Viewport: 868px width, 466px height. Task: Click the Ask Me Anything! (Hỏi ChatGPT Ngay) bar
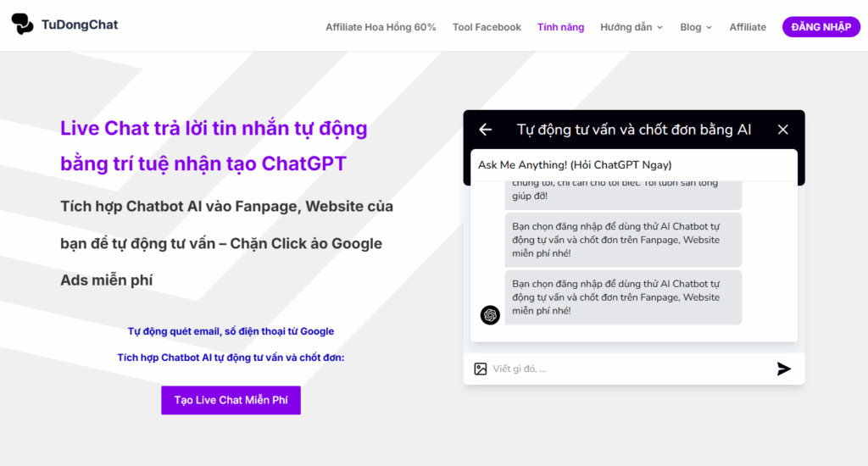[x=634, y=165]
